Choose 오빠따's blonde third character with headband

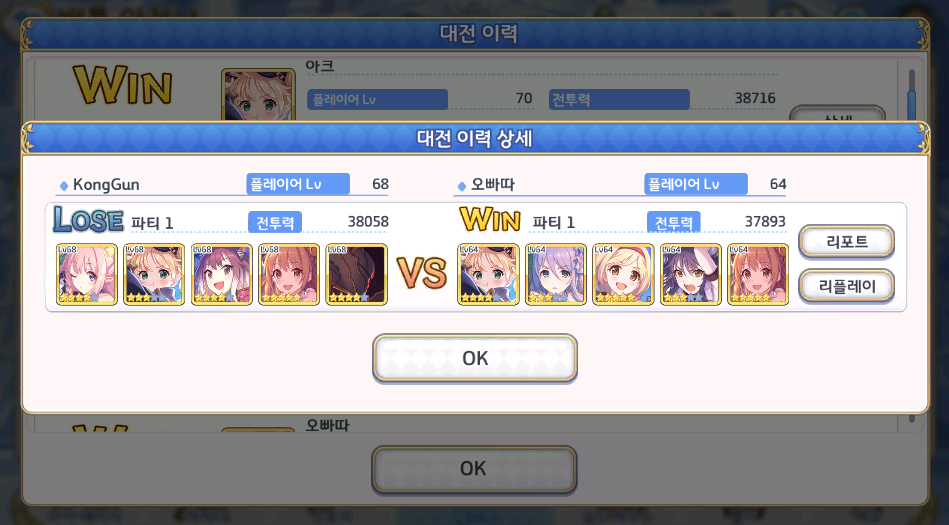[x=623, y=274]
